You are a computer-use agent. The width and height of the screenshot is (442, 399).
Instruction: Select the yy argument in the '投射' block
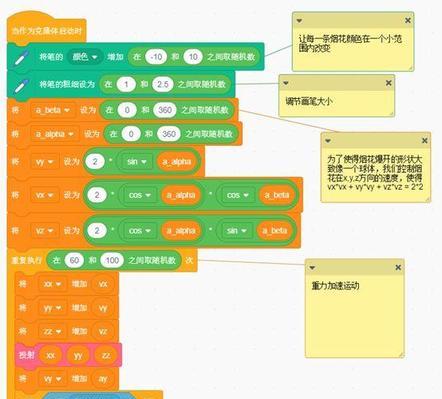[x=78, y=355]
